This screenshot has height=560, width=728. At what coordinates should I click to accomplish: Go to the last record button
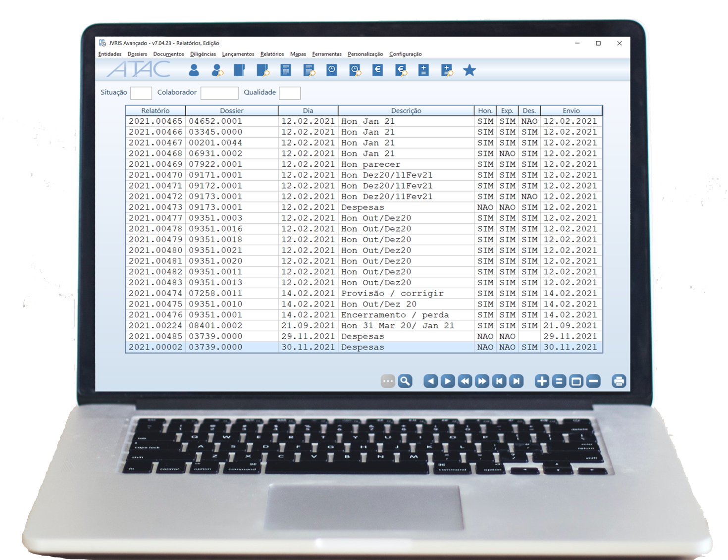pyautogui.click(x=516, y=381)
